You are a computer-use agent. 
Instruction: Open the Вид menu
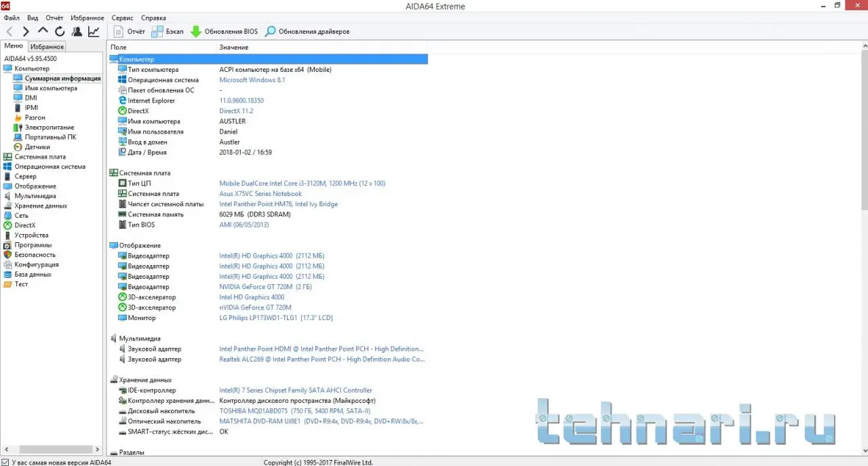click(33, 18)
